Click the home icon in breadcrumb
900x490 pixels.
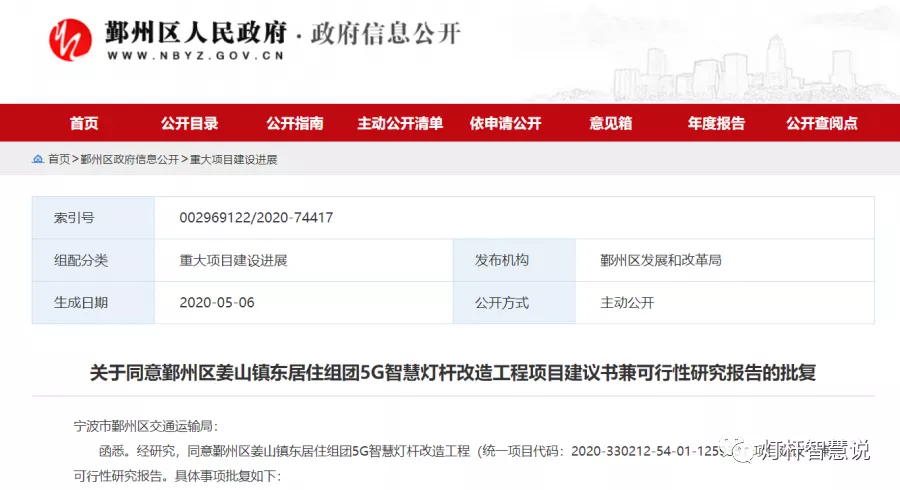coord(38,159)
